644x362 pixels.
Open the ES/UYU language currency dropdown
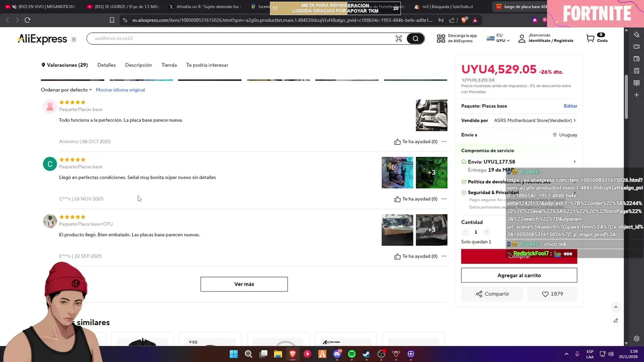click(498, 38)
